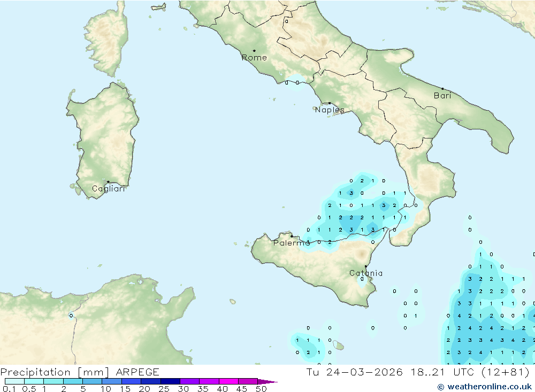Click the Cagliari city marker dot

click(x=108, y=182)
